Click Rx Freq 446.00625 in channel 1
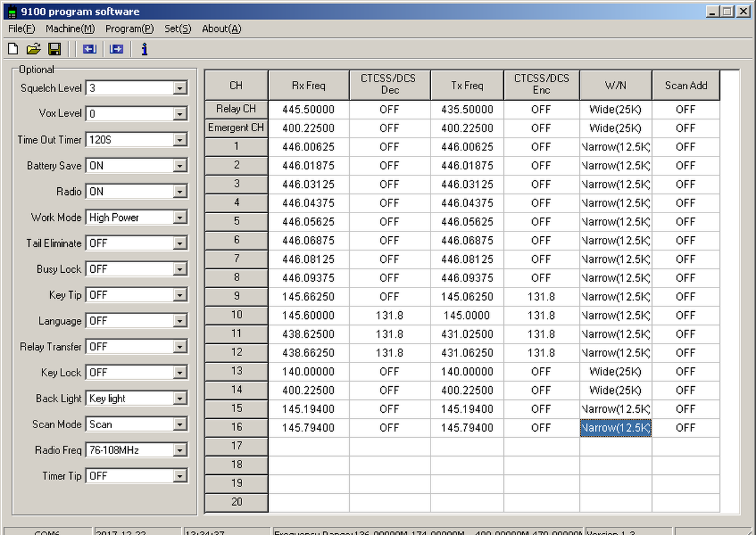This screenshot has height=535, width=756. point(309,147)
